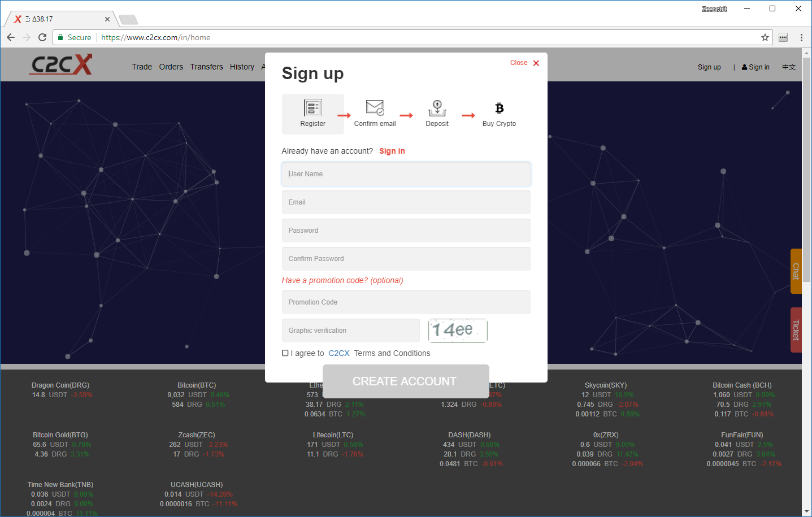Open the Trade menu
812x517 pixels.
click(142, 67)
